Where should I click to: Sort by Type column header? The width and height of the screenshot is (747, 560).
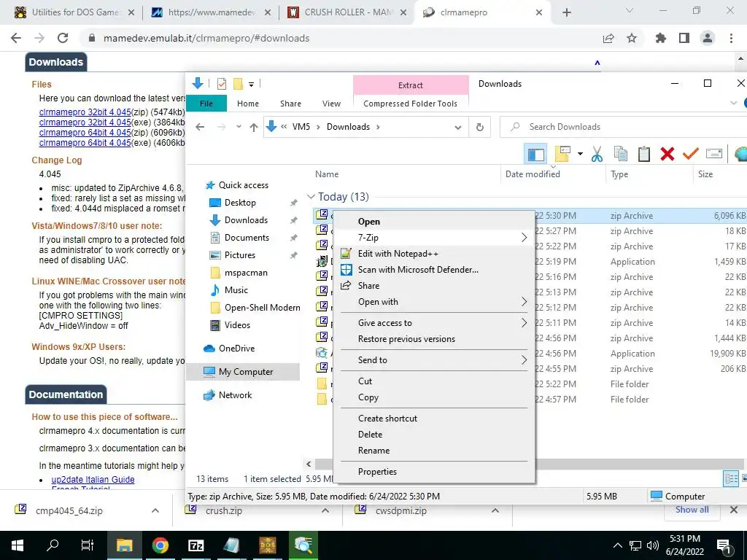point(619,174)
